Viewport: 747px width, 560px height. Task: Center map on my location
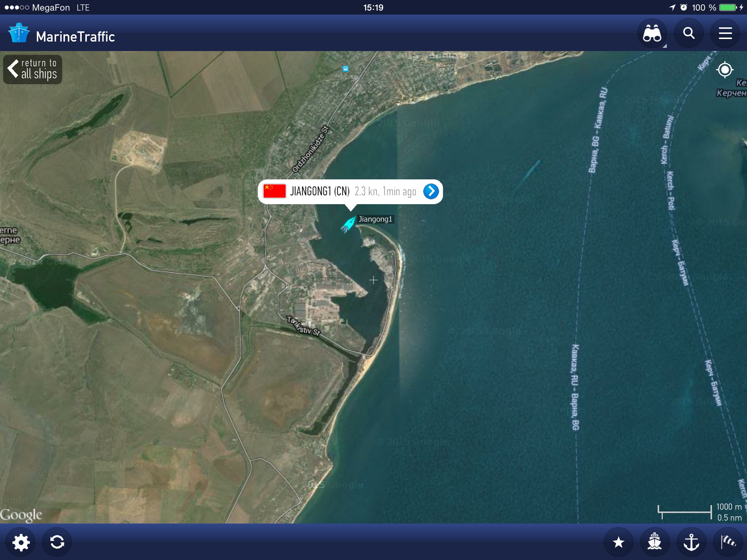coord(724,70)
